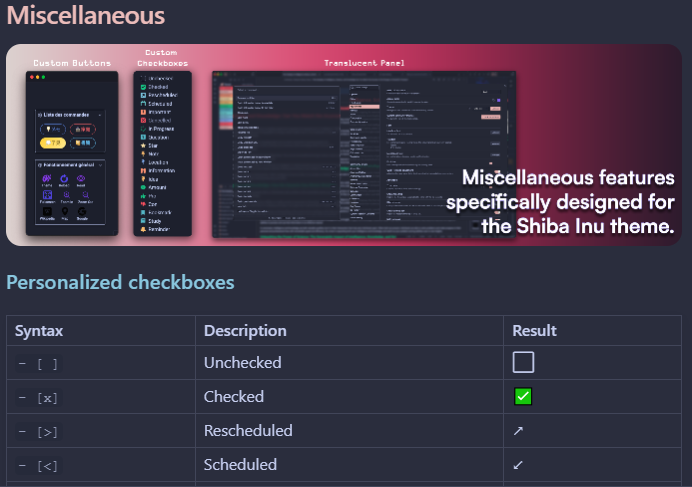This screenshot has height=487, width=692.
Task: Click the "- [x]" syntax code cell
Action: 38,398
